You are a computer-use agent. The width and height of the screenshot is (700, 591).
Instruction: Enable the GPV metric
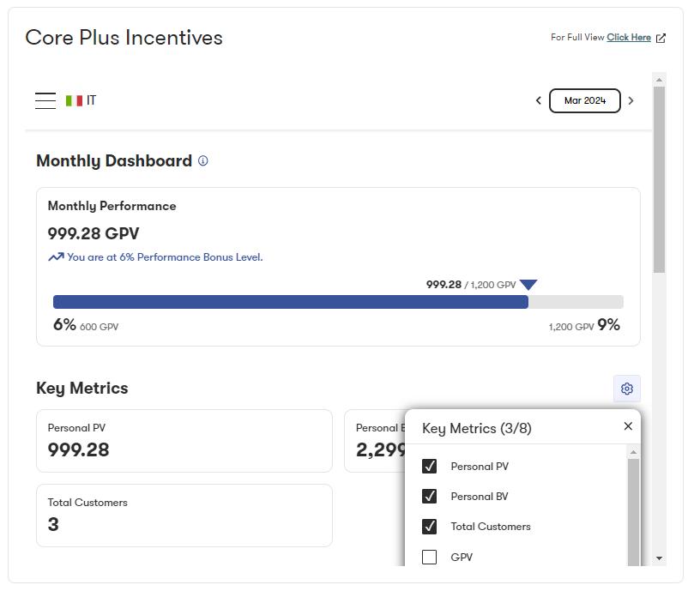pos(429,557)
